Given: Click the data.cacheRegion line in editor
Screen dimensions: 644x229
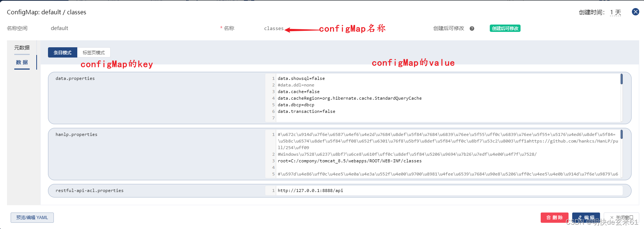Looking at the screenshot, I should [349, 98].
